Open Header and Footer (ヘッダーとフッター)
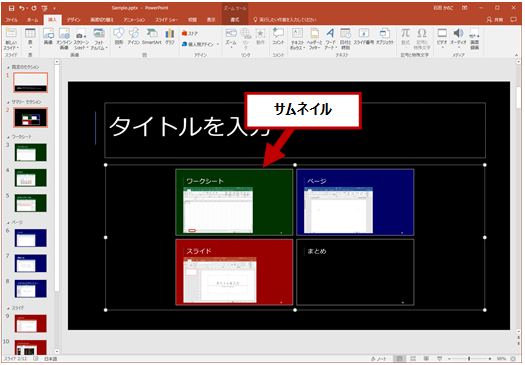The width and height of the screenshot is (525, 365). coord(314,39)
